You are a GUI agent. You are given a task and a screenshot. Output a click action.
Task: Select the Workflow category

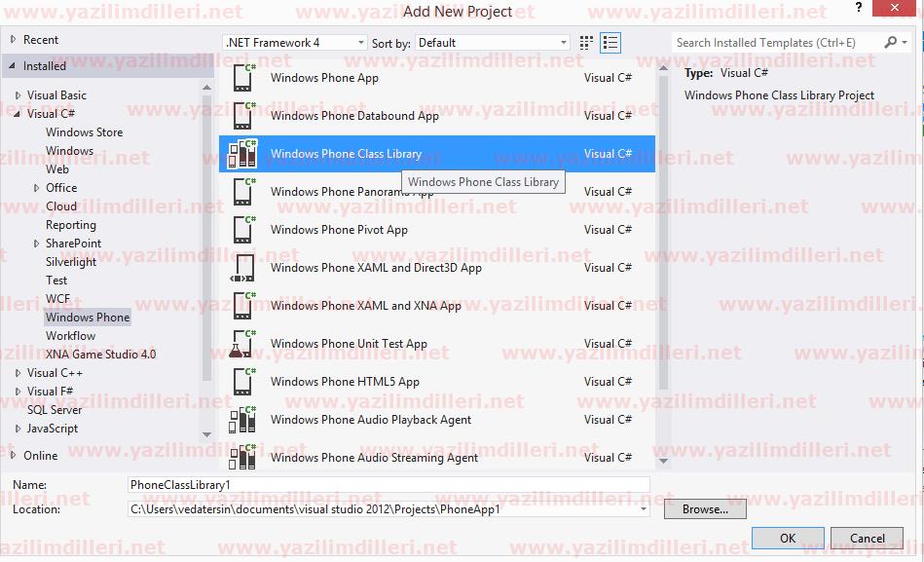click(x=71, y=336)
